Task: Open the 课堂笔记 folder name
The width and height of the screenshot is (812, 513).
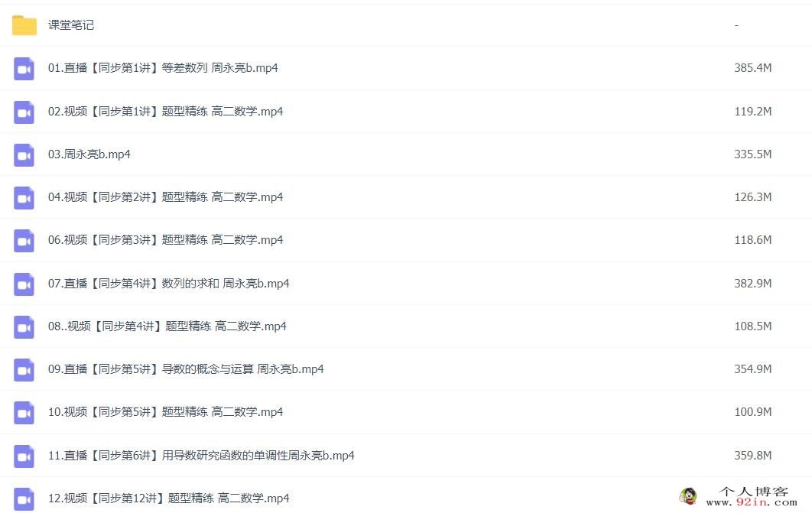Action: point(71,25)
